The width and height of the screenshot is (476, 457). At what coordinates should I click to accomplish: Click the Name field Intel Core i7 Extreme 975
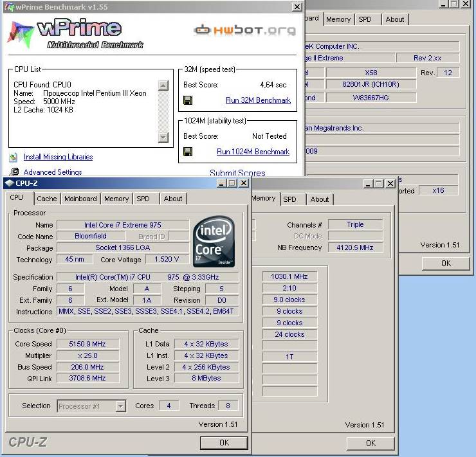pyautogui.click(x=123, y=225)
